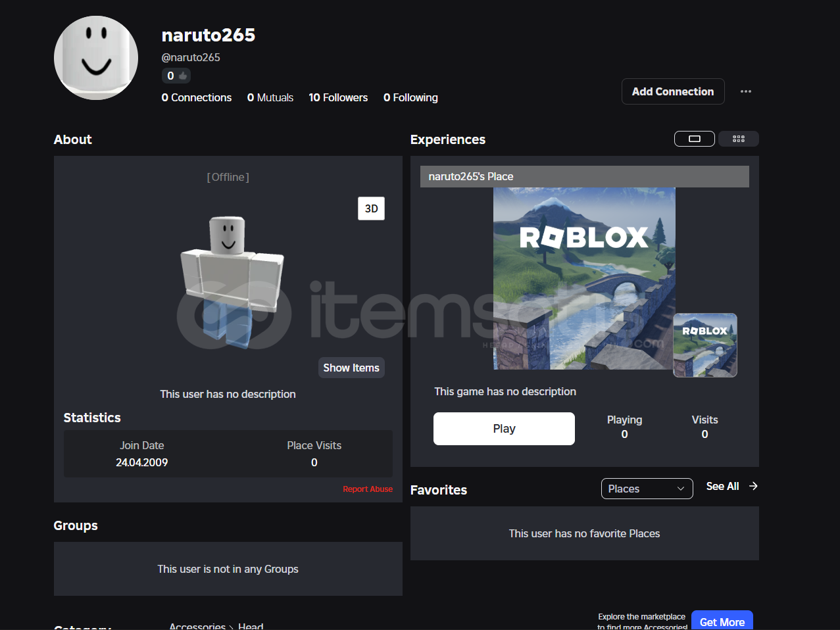
Task: Click the See All arrow icon
Action: pos(753,486)
